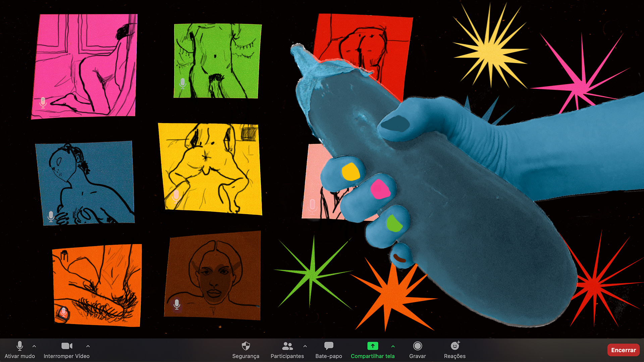Expand video options arrow beside Interromper Vídeo

[88, 346]
